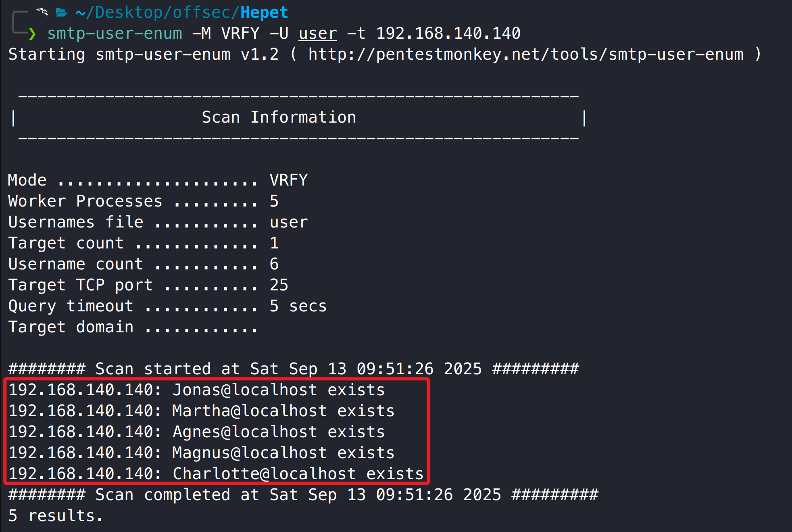Click the Query timeout 5 secs value

298,306
